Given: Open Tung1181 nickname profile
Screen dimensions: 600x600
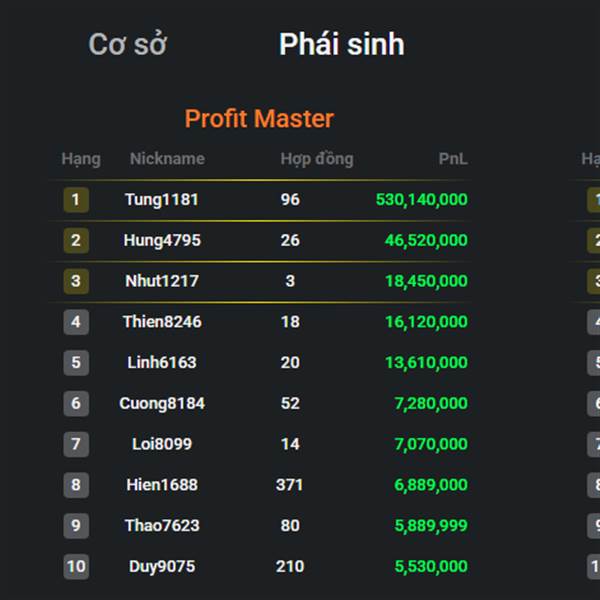Looking at the screenshot, I should (x=161, y=200).
